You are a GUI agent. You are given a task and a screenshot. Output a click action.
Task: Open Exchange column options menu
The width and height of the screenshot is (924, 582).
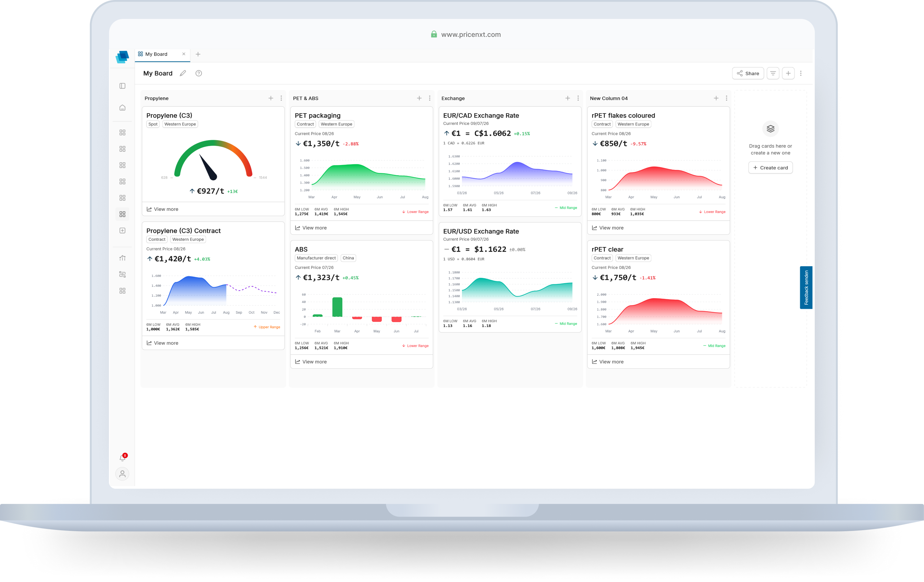pyautogui.click(x=578, y=98)
